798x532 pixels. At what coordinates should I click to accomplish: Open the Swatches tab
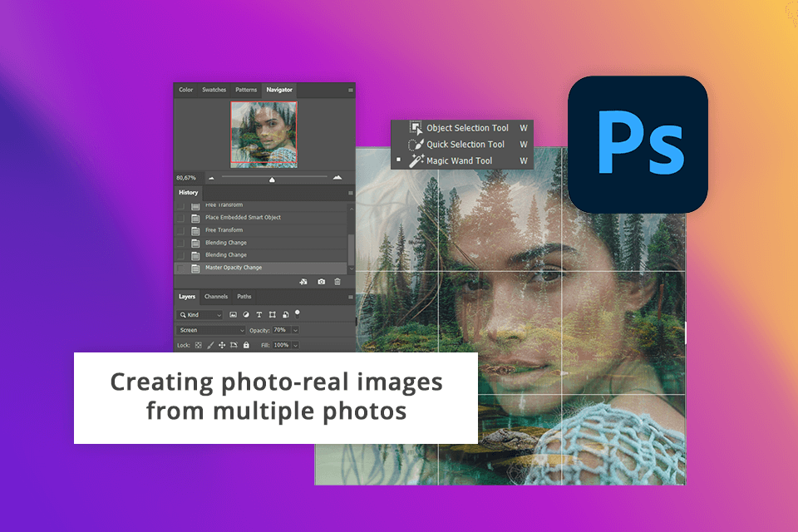[214, 90]
